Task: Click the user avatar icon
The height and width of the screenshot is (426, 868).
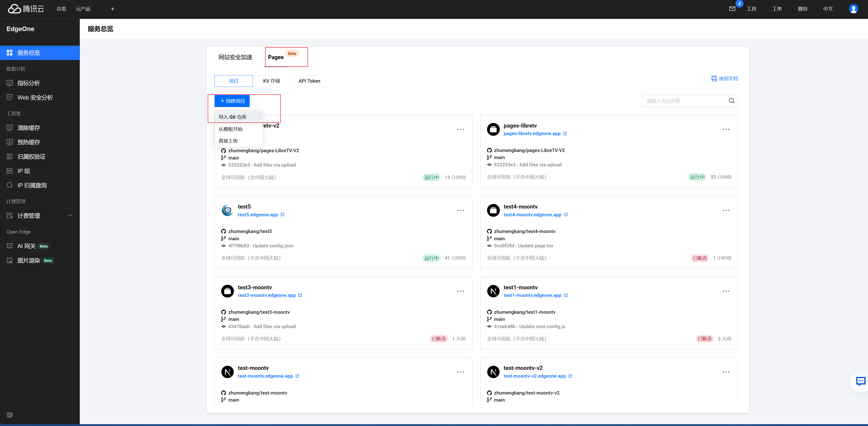Action: pyautogui.click(x=853, y=9)
